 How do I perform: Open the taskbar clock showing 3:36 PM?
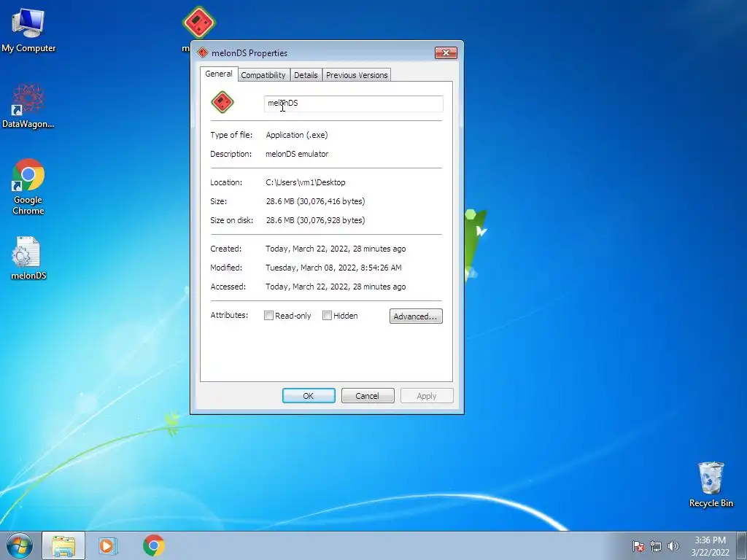(x=710, y=546)
